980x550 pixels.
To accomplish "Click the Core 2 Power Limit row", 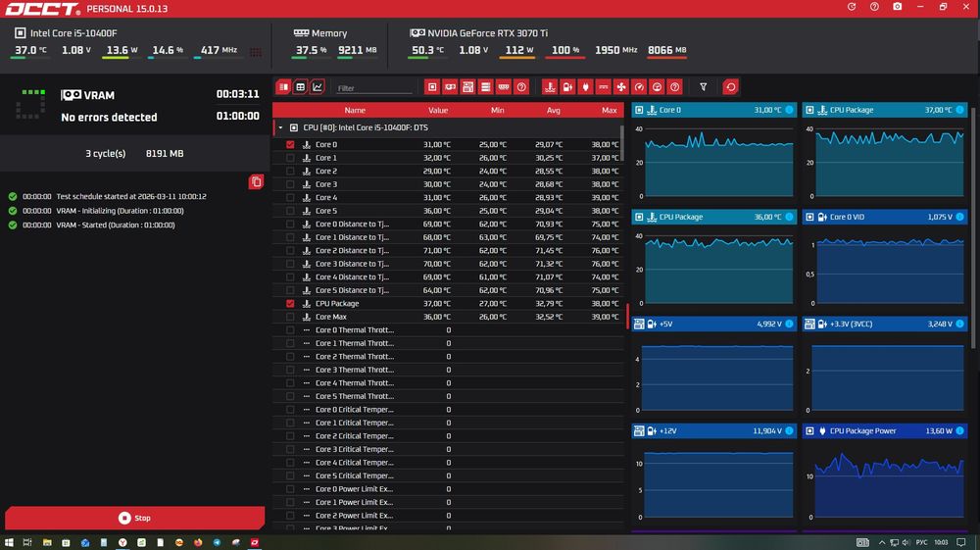I will pyautogui.click(x=448, y=516).
